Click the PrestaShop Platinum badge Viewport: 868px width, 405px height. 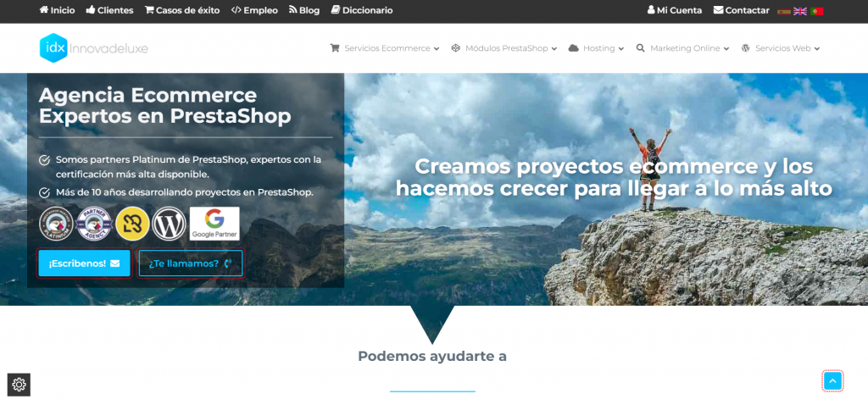[x=57, y=224]
